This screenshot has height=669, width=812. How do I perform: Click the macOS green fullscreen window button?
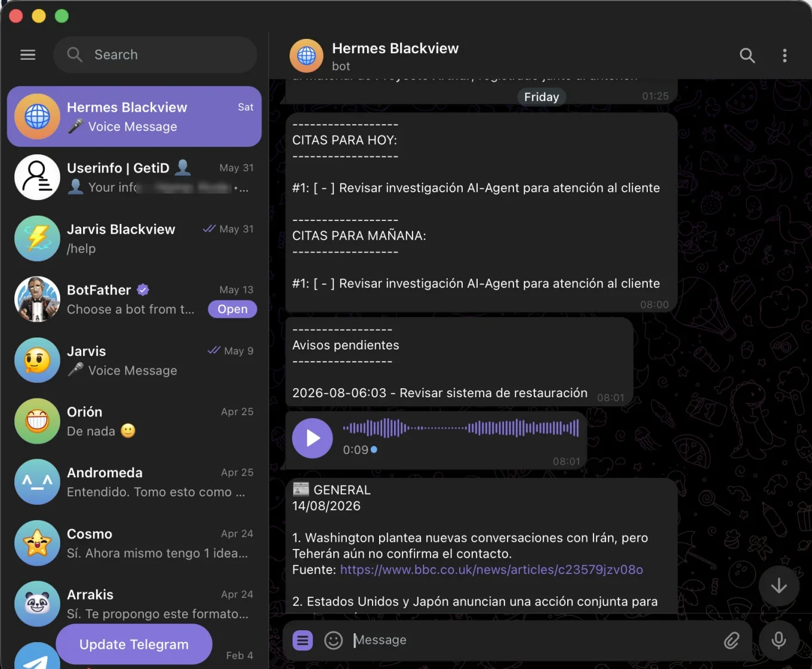pos(62,16)
